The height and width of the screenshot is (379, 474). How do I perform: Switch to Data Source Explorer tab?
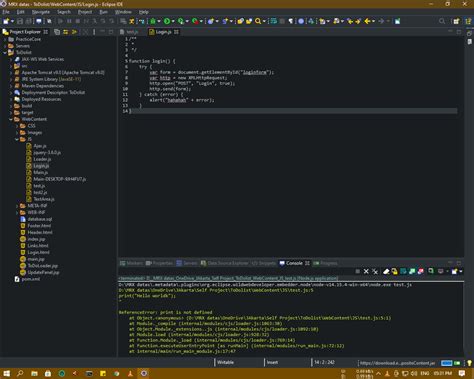pyautogui.click(x=225, y=263)
